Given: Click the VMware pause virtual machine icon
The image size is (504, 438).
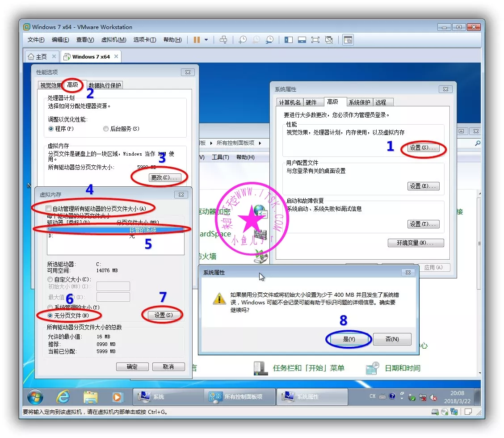Looking at the screenshot, I should click(x=197, y=40).
